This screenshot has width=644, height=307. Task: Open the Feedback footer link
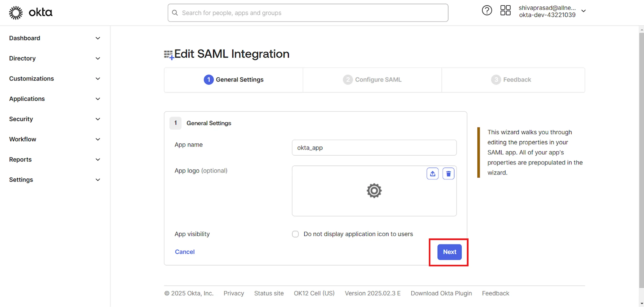495,293
